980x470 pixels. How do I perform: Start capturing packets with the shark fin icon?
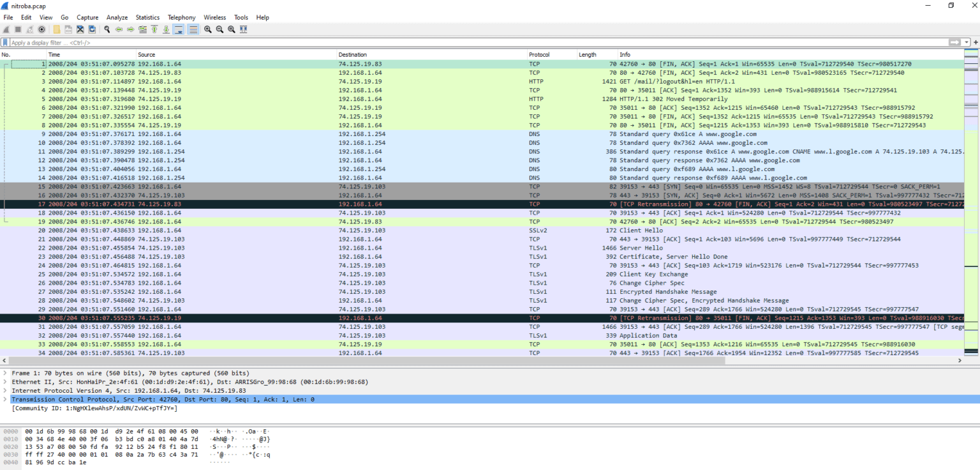pyautogui.click(x=6, y=29)
